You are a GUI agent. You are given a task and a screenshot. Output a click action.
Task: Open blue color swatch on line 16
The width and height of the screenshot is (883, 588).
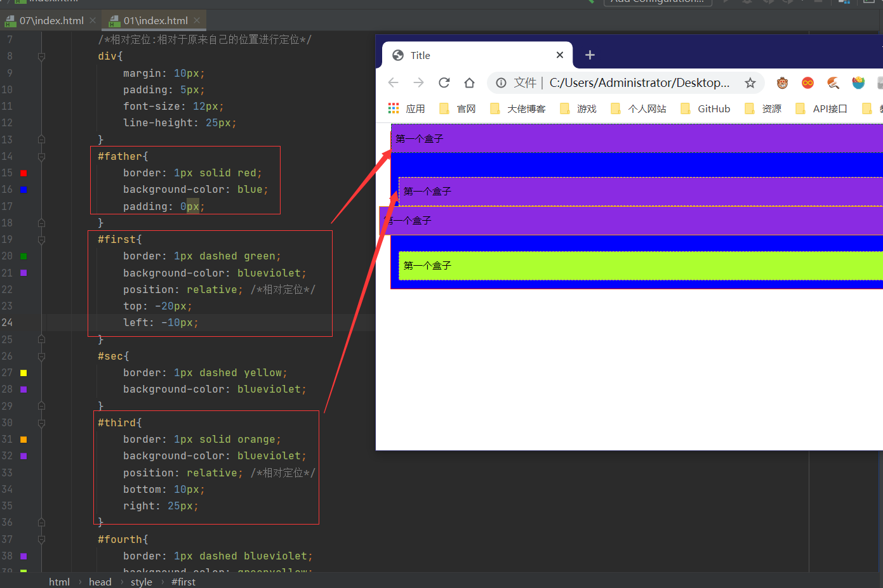(x=23, y=189)
